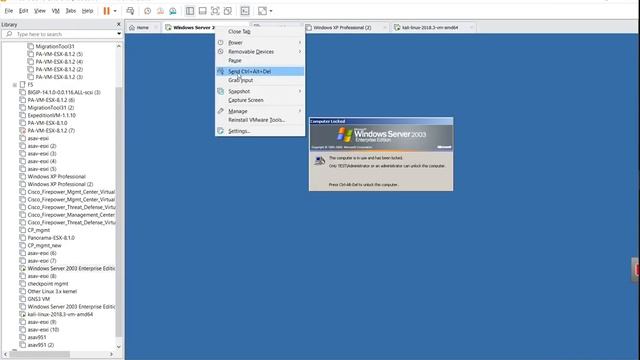Select CP_mgmt in the library
This screenshot has height=360, width=640.
pos(38,231)
